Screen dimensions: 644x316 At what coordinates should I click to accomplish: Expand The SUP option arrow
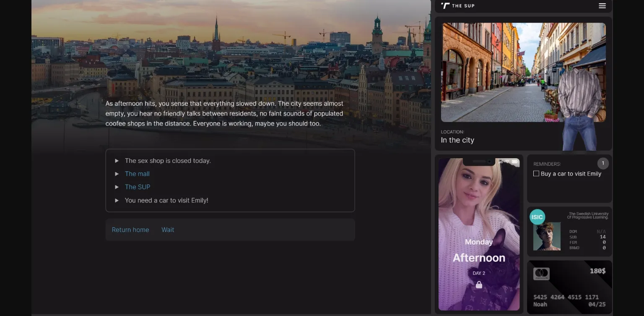pyautogui.click(x=117, y=187)
